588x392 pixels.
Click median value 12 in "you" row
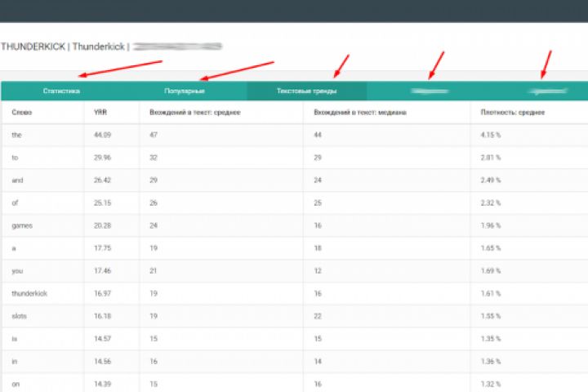point(318,271)
